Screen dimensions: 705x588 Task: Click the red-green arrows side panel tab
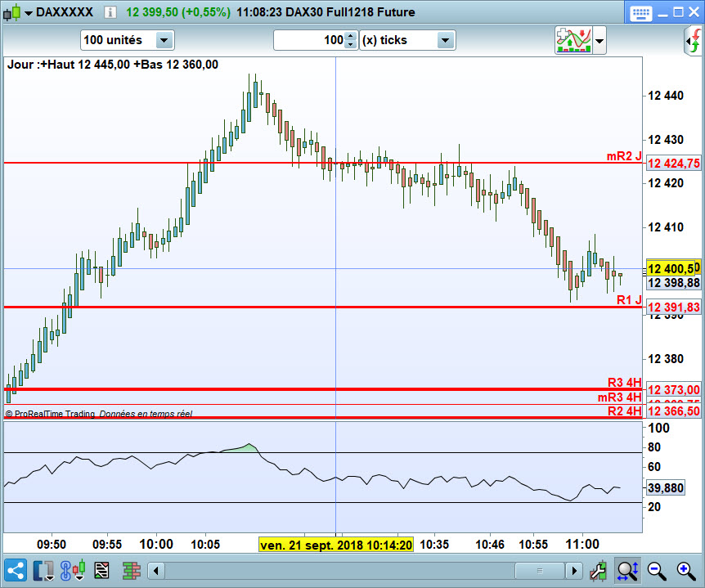pos(694,41)
